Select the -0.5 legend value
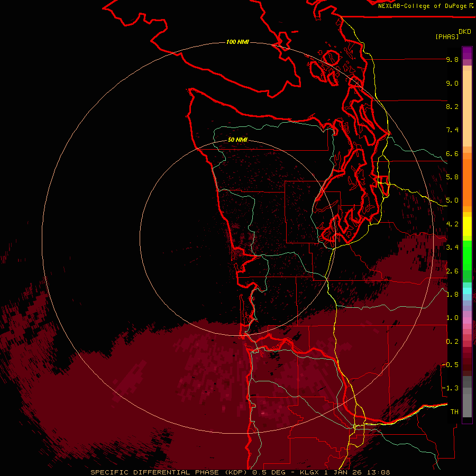 coord(450,365)
